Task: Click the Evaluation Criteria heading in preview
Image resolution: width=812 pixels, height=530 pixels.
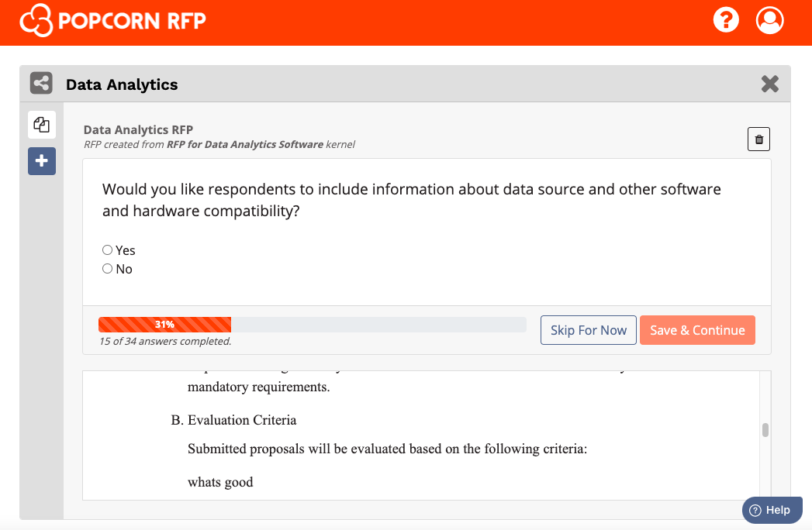Action: (x=242, y=420)
